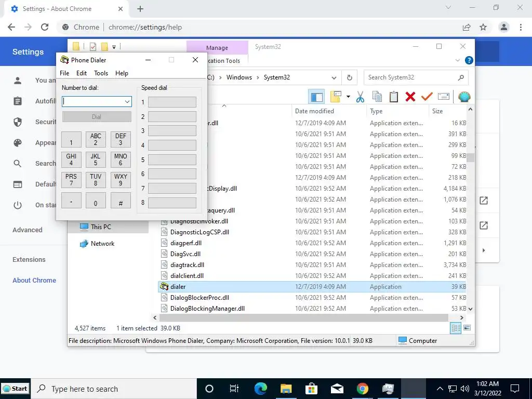
Task: Click the volume speaker icon in system tray
Action: pos(465,389)
